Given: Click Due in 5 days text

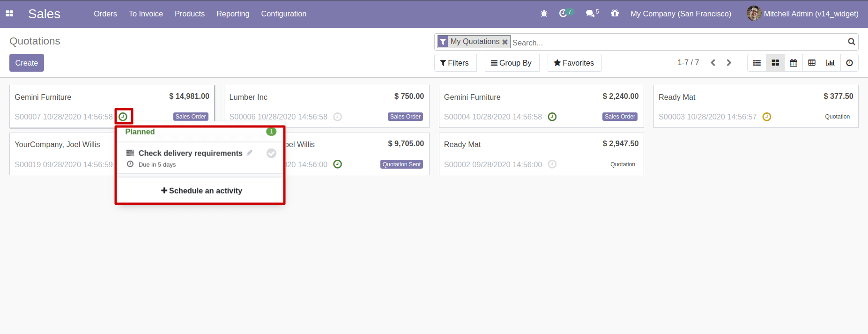Looking at the screenshot, I should tap(157, 164).
